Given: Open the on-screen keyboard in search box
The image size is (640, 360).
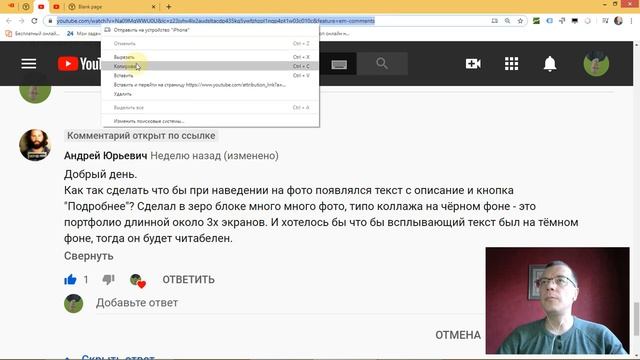Looking at the screenshot, I should 339,64.
